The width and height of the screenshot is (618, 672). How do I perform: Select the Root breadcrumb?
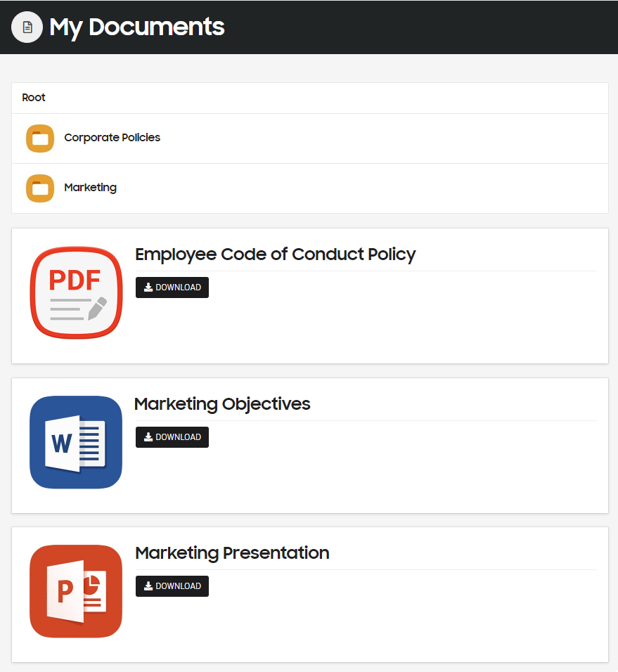click(x=34, y=98)
